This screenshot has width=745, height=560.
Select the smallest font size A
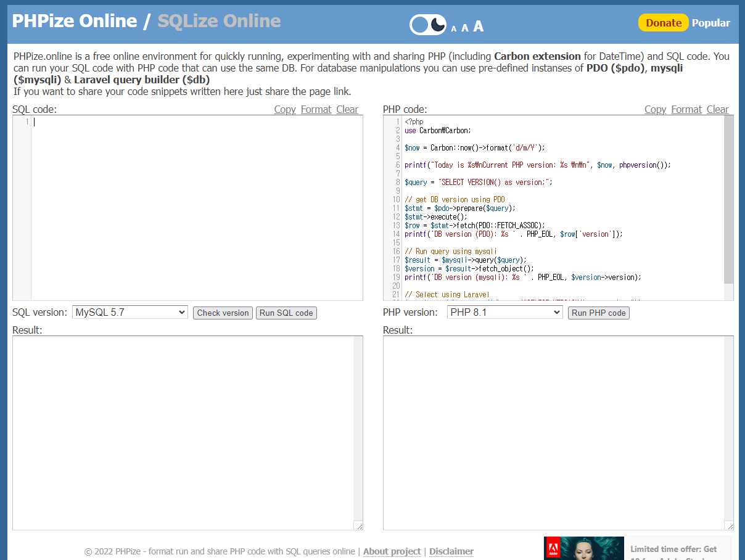click(454, 28)
